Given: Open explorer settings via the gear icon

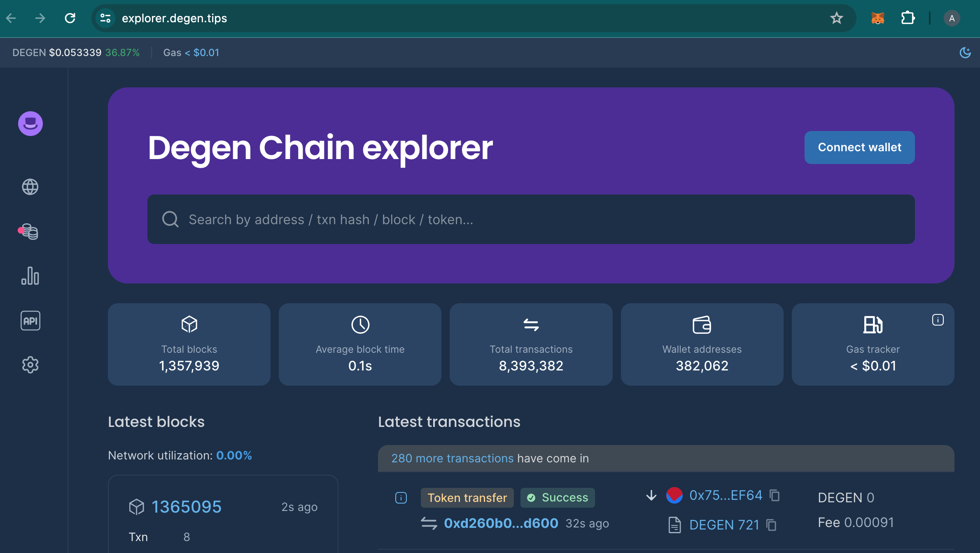Looking at the screenshot, I should click(30, 364).
